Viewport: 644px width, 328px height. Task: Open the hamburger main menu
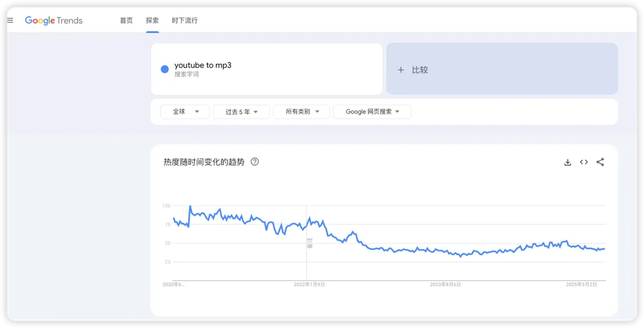click(x=10, y=20)
